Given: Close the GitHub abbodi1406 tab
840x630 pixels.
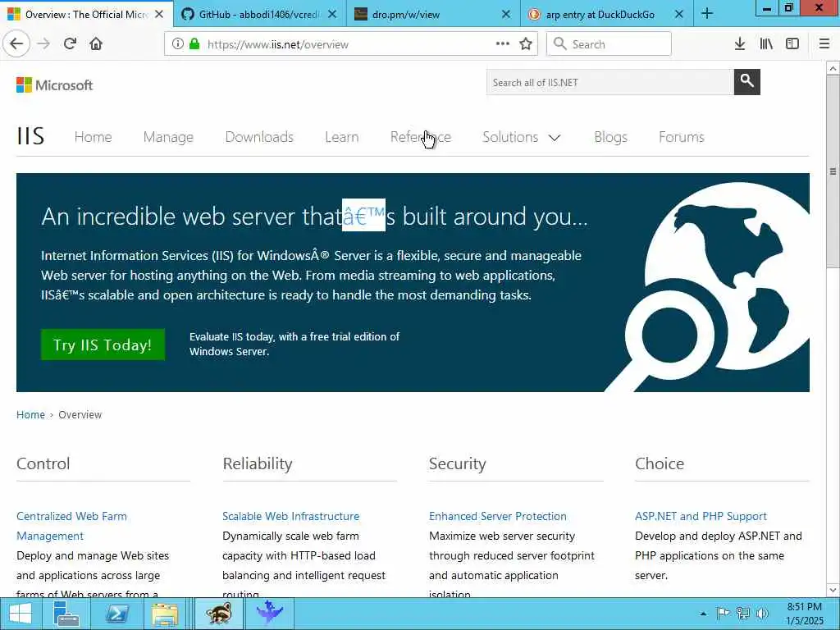Looking at the screenshot, I should coord(332,15).
